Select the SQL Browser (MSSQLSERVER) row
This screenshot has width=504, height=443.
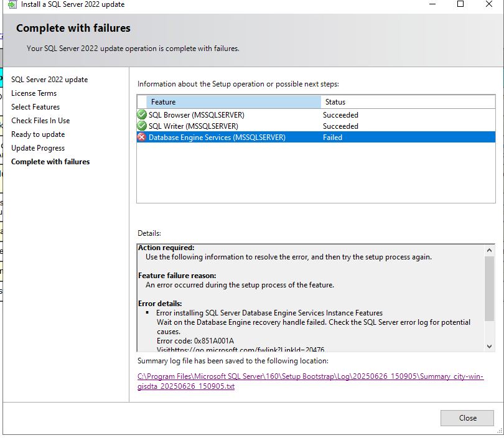316,114
